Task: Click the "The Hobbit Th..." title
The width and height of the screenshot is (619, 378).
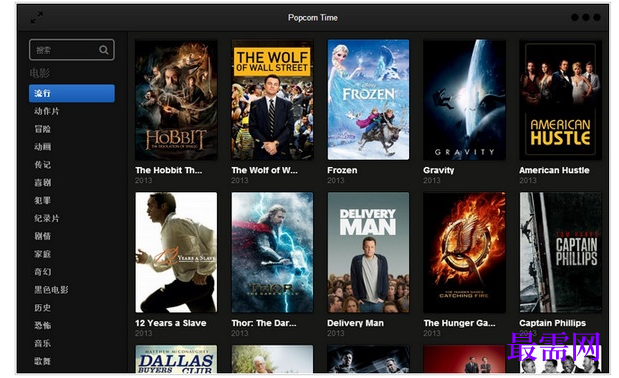Action: tap(169, 170)
